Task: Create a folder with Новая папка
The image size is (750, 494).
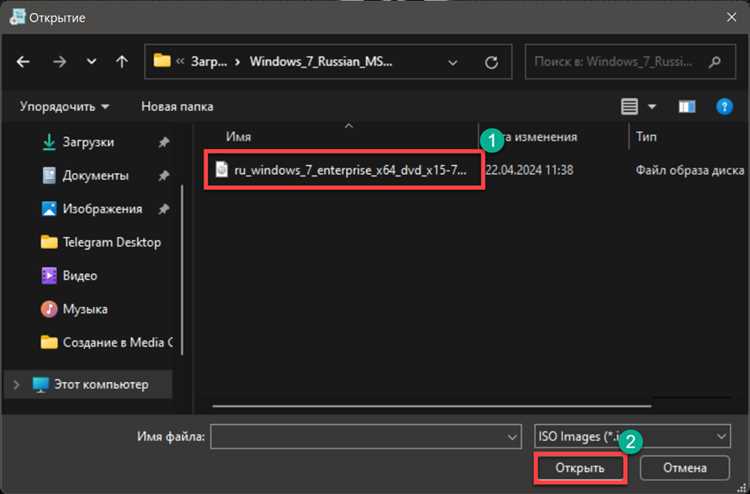Action: (x=177, y=106)
